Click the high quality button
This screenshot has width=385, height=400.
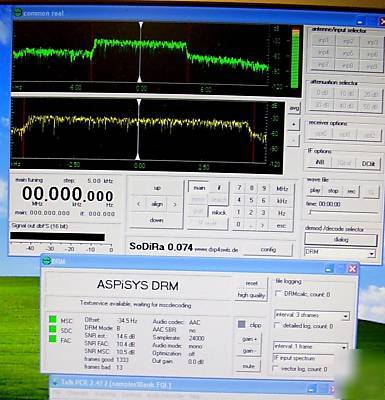point(251,295)
